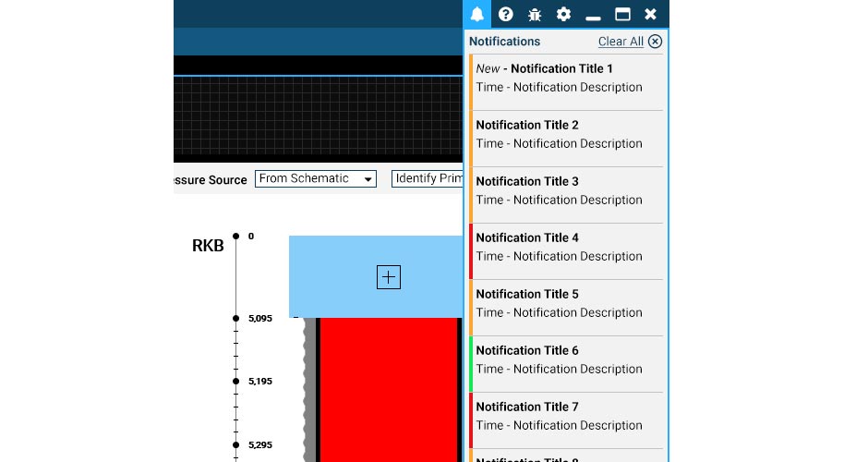Expand the plus box in blue section

(x=389, y=277)
